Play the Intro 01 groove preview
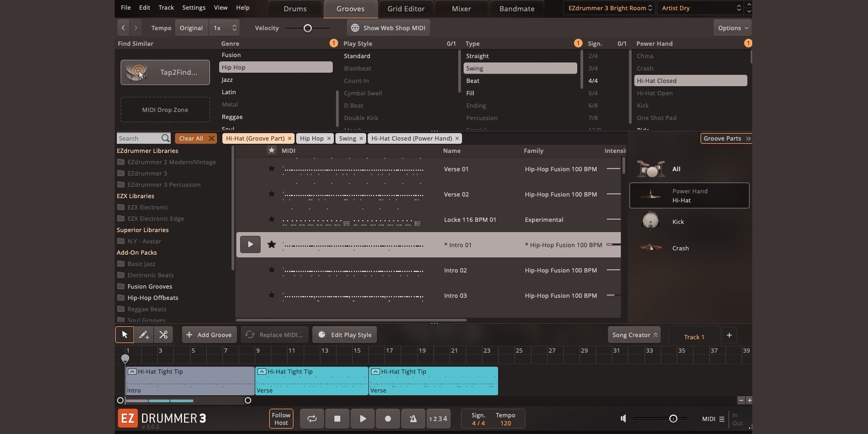868x434 pixels. pyautogui.click(x=250, y=244)
